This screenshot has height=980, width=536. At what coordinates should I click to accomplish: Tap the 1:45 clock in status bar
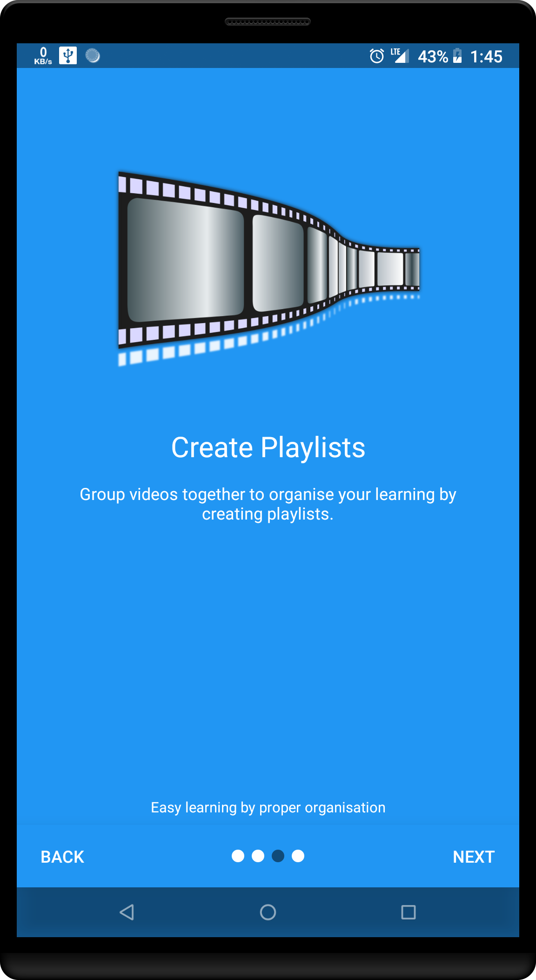pyautogui.click(x=486, y=56)
